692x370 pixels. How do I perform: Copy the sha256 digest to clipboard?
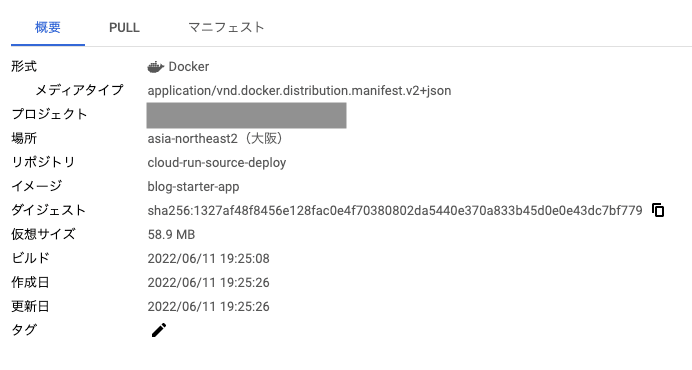click(x=658, y=210)
